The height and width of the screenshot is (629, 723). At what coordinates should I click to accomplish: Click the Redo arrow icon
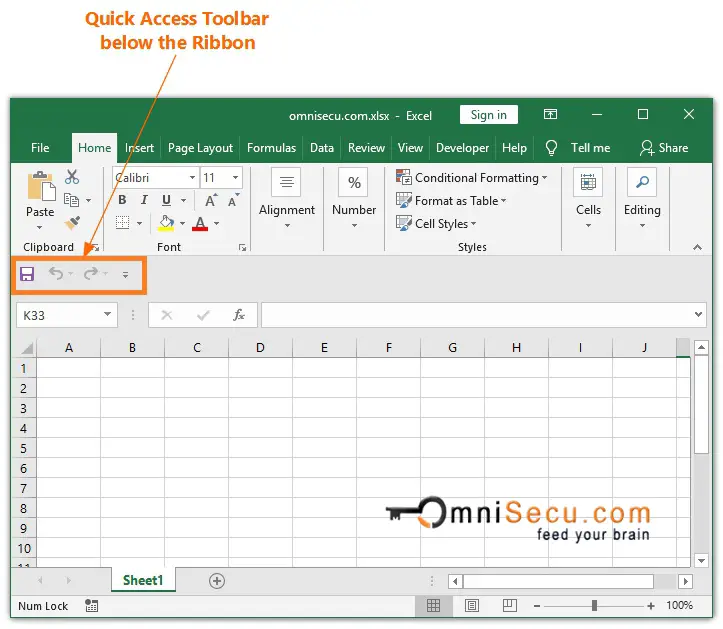tap(91, 273)
